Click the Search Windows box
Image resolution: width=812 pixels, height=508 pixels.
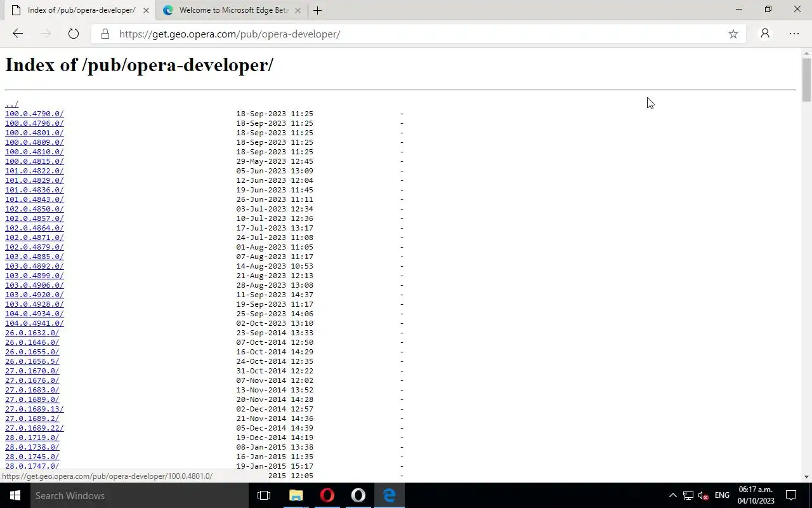click(x=140, y=495)
